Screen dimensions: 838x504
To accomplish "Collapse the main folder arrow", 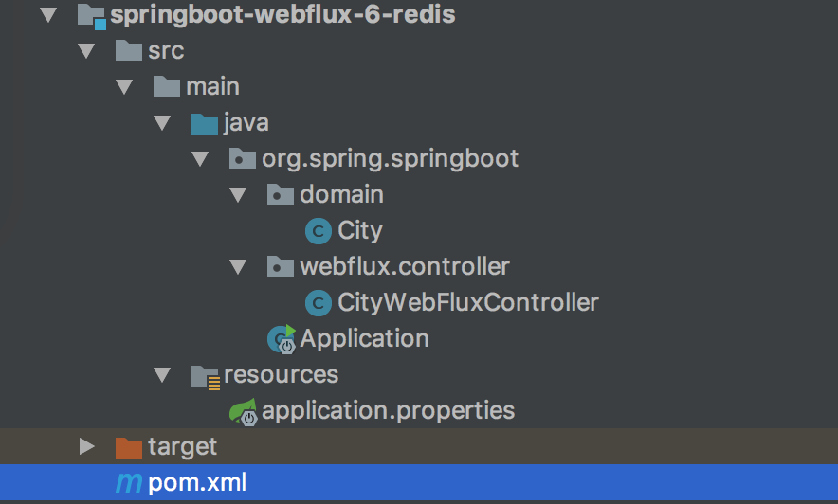I will (123, 87).
